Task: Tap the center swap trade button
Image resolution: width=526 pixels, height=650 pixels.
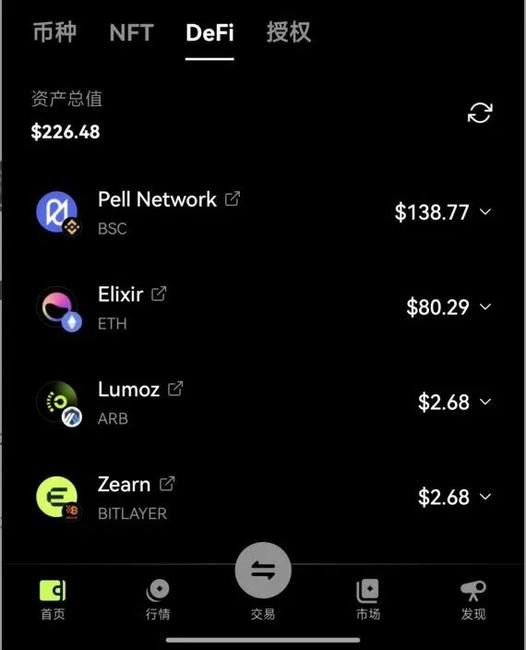Action: tap(263, 570)
